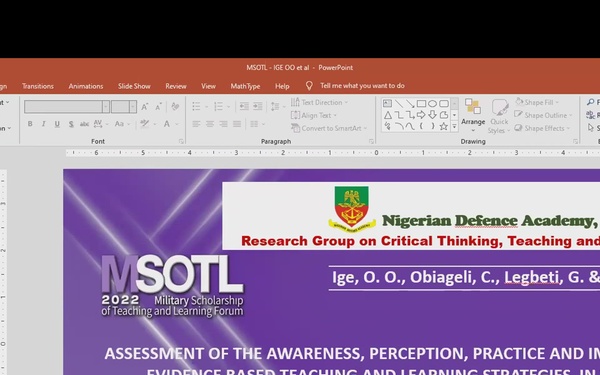This screenshot has height=375, width=600.
Task: Click Increase Font Size icon
Action: [145, 107]
